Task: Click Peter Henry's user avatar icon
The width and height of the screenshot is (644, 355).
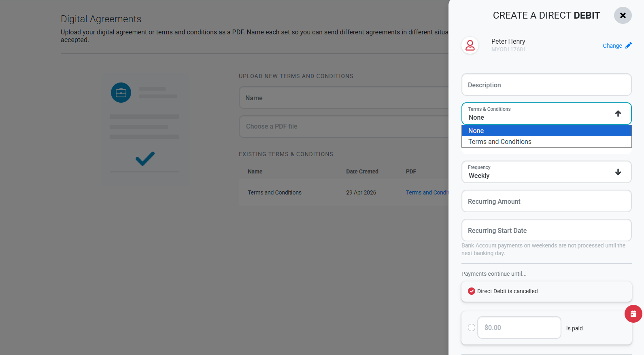Action: click(x=470, y=45)
